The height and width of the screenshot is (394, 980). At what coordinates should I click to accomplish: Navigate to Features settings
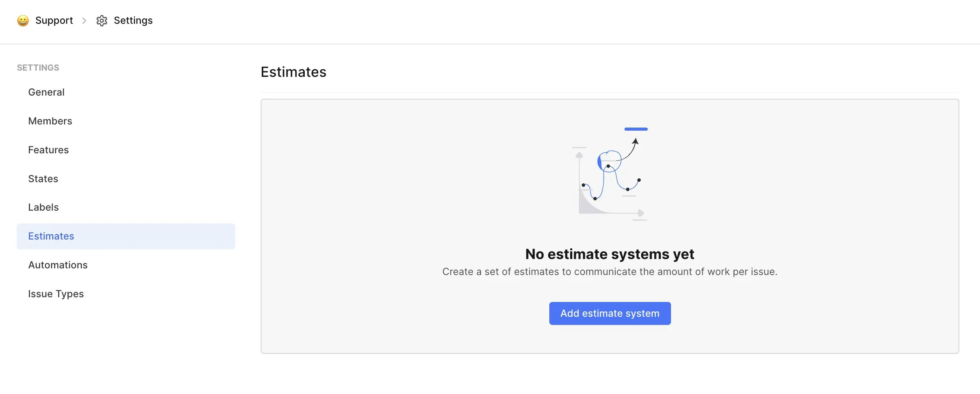tap(48, 150)
